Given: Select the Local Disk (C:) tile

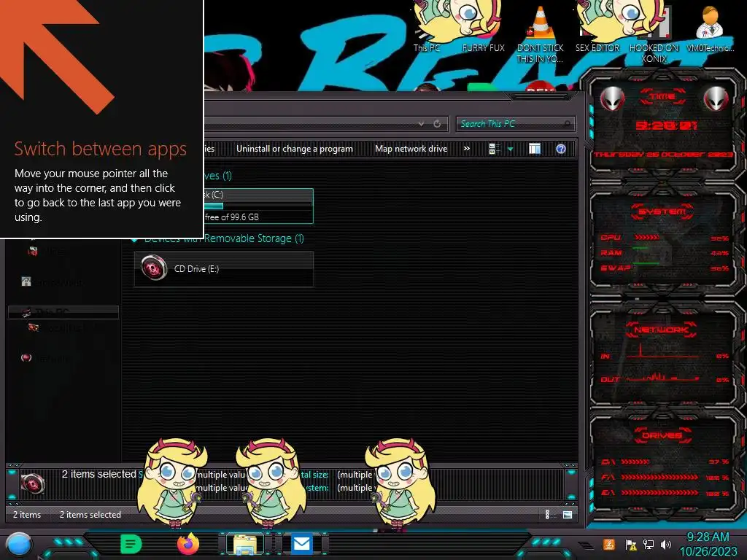Looking at the screenshot, I should pyautogui.click(x=258, y=206).
